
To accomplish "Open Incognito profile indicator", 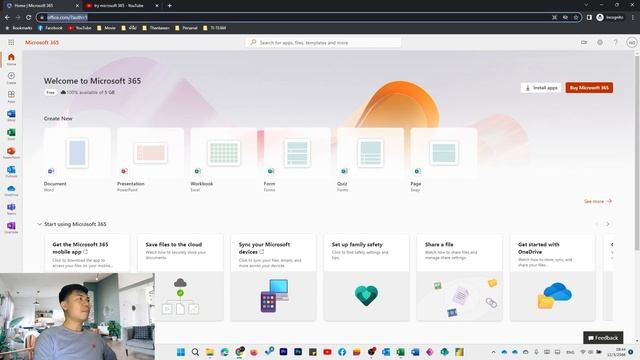I will (610, 17).
